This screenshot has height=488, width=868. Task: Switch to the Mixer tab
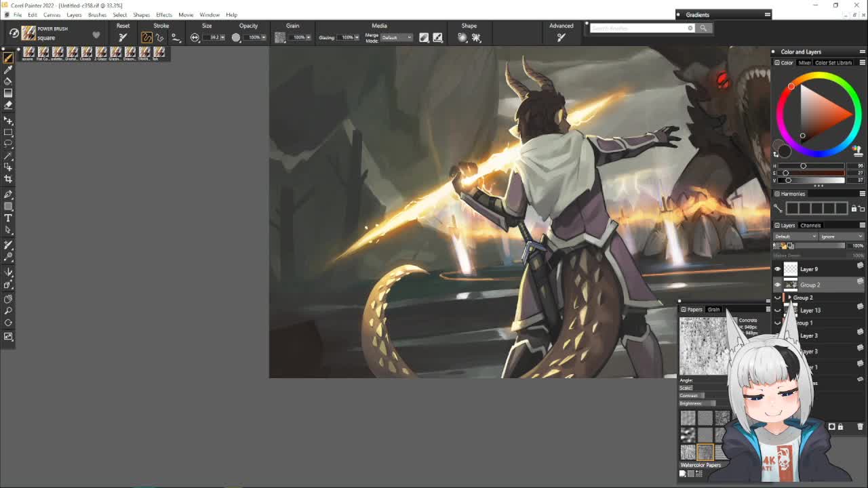click(x=804, y=63)
